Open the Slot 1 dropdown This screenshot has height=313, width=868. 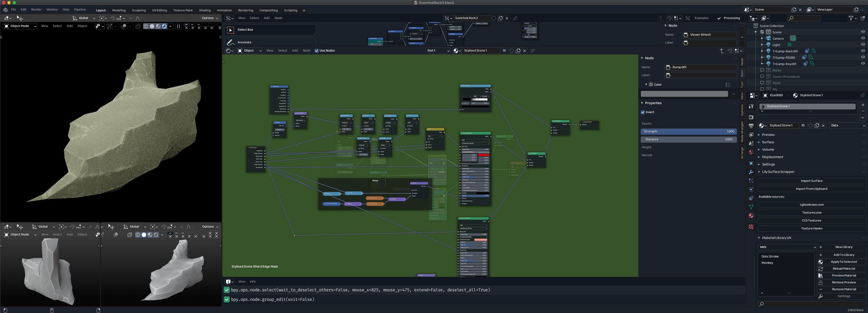437,51
